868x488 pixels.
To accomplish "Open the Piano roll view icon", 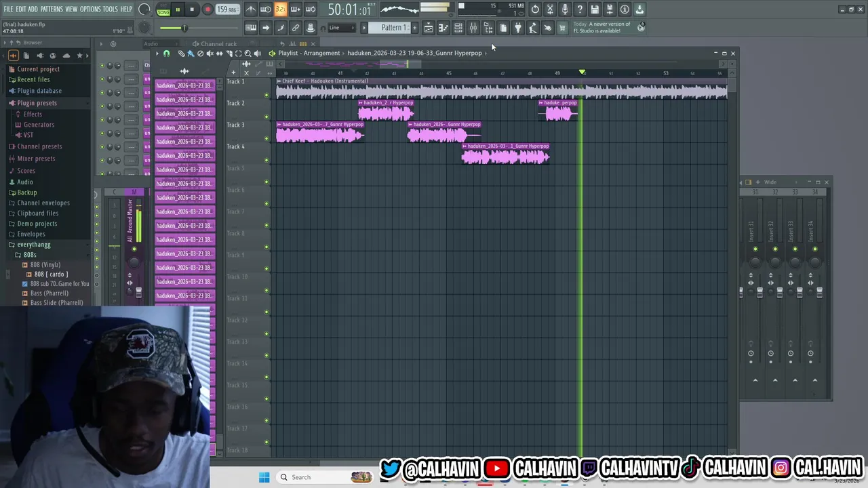I will coord(443,28).
